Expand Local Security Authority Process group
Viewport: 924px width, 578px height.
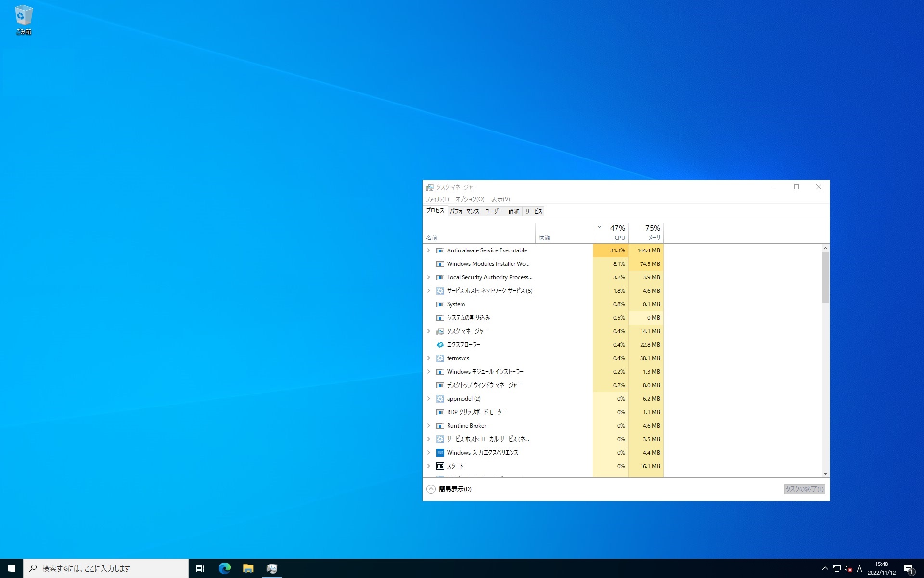point(428,277)
